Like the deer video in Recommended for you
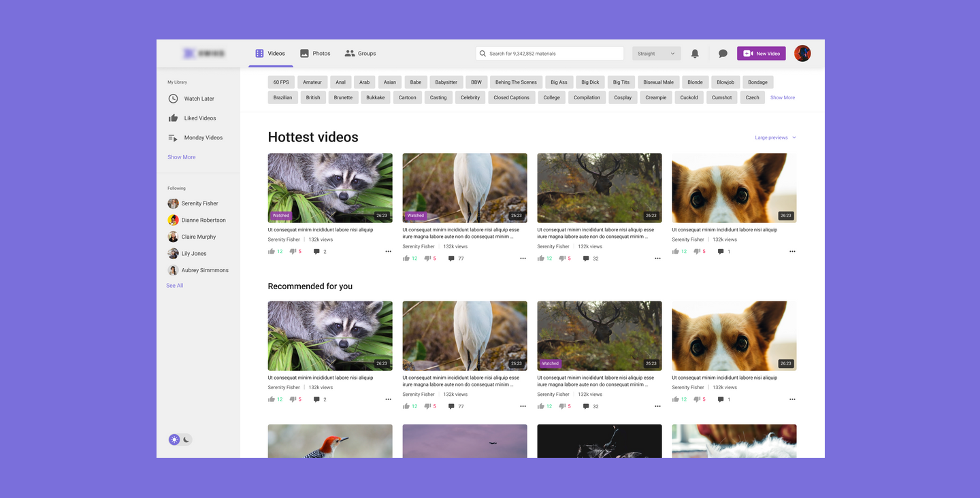This screenshot has width=980, height=498. 541,406
